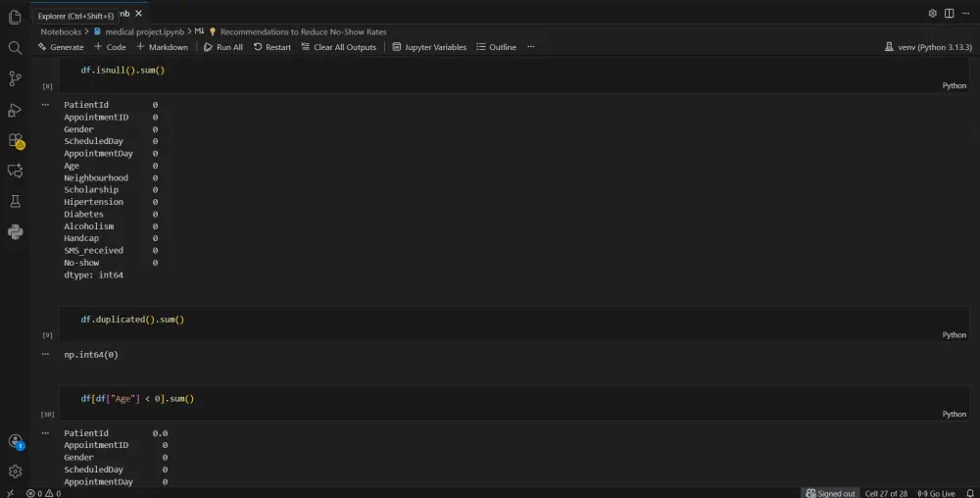Click the PatientId 0.0 row in the last output
980x498 pixels.
coord(116,433)
